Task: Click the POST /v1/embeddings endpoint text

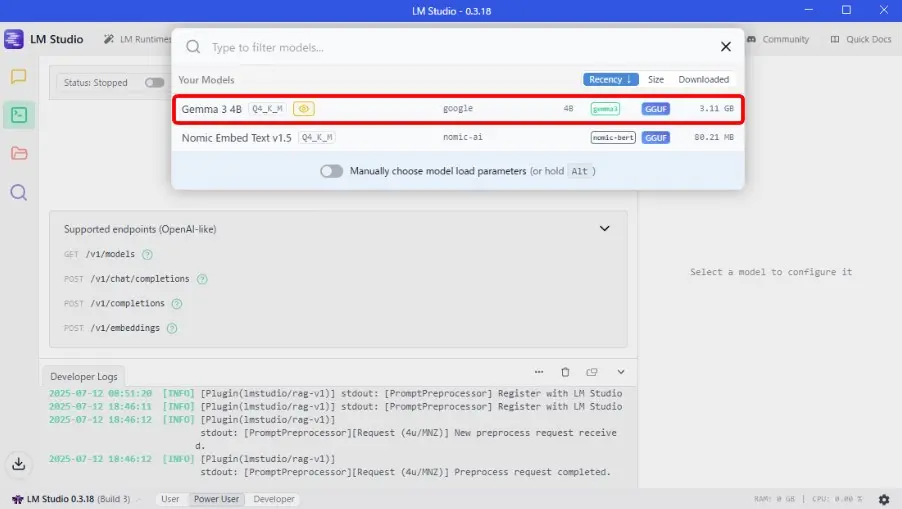Action: (112, 328)
